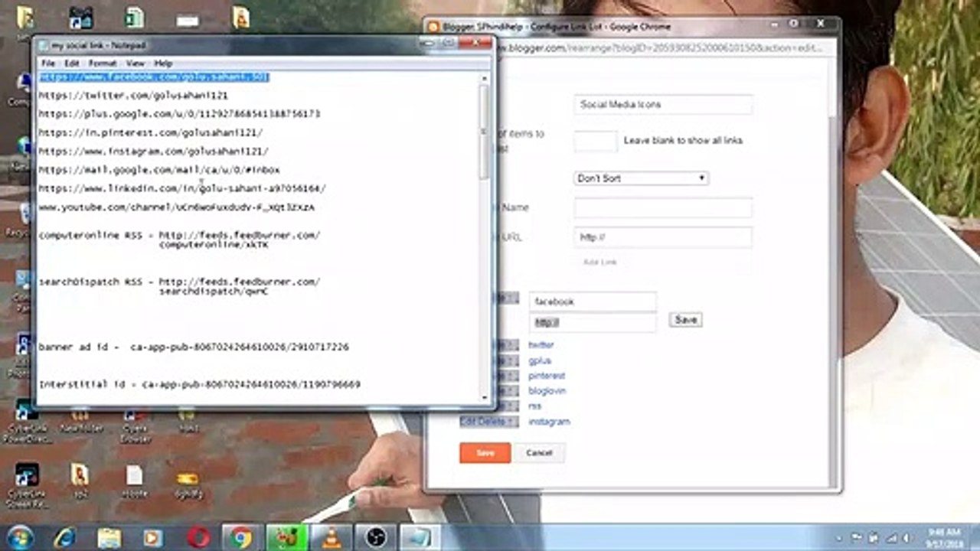The height and width of the screenshot is (551, 980).
Task: Click Notepad's vertical scrollbar up arrow
Action: (x=485, y=78)
